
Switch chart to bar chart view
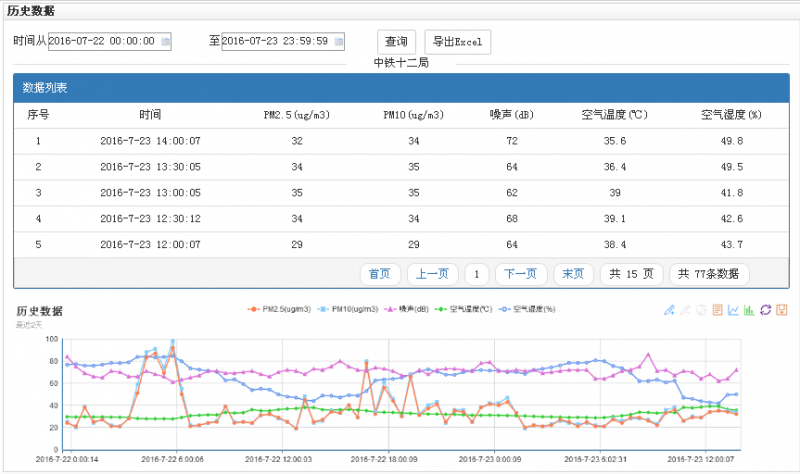(x=749, y=310)
